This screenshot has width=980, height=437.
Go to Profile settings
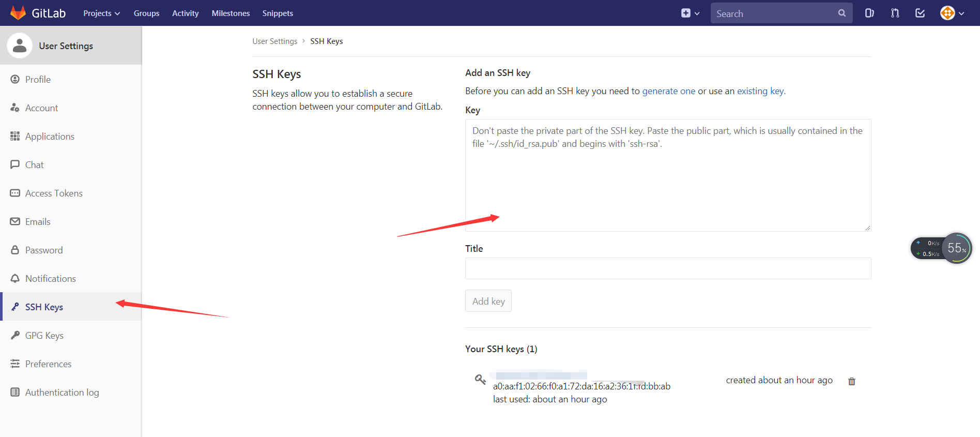(71, 79)
